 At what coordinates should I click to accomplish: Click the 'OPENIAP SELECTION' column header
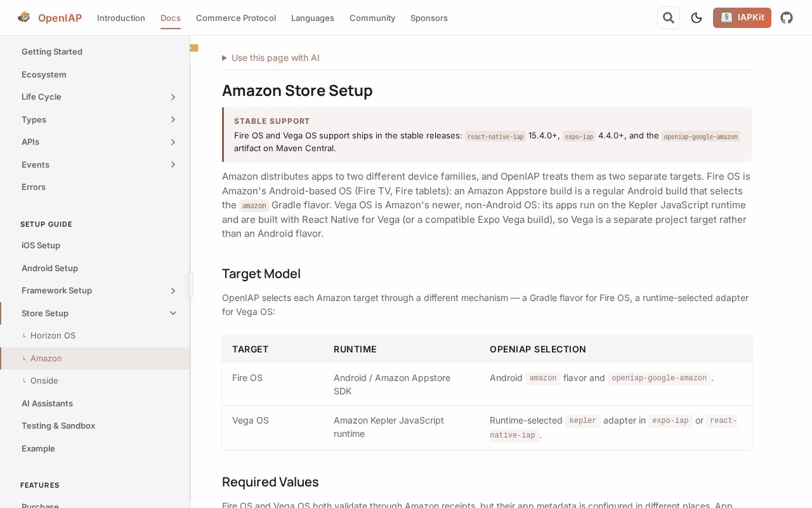coord(538,349)
